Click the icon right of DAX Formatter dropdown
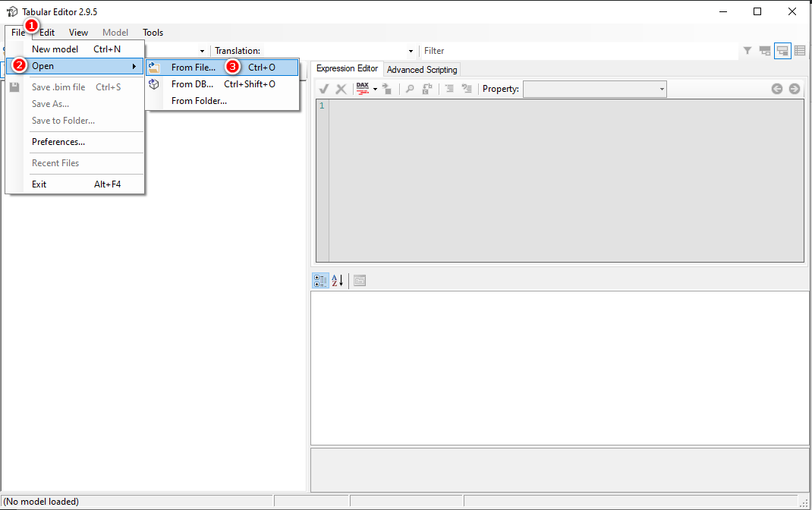 pyautogui.click(x=387, y=89)
